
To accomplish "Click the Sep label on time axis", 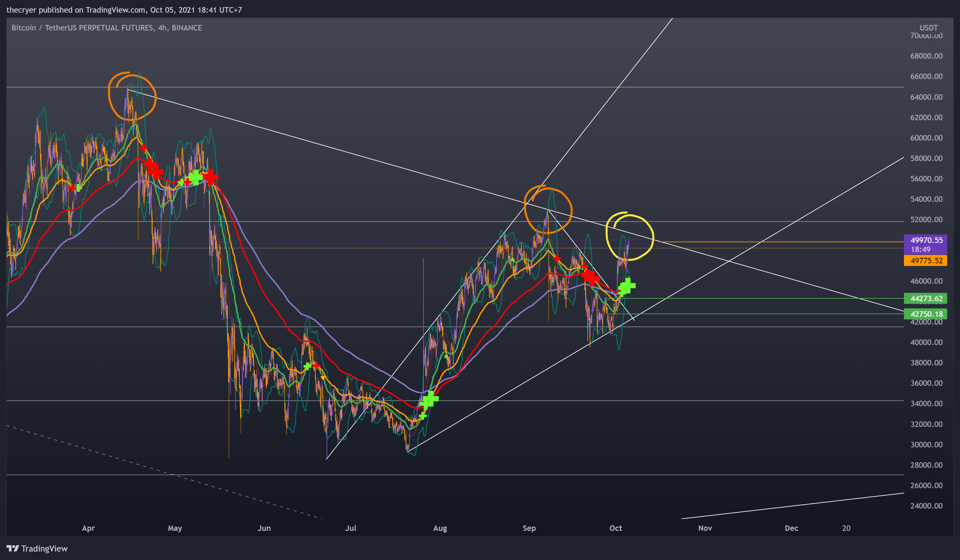I will click(529, 528).
